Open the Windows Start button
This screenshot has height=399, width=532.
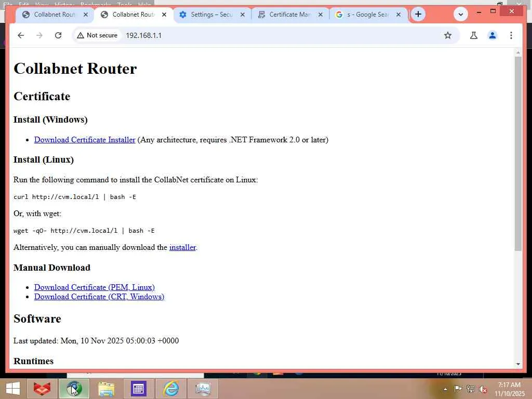pyautogui.click(x=12, y=389)
